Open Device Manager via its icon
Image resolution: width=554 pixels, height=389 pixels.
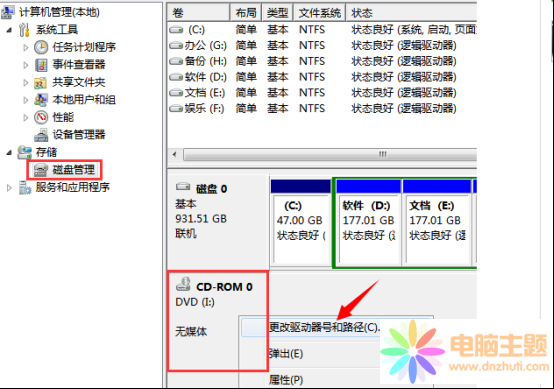pos(41,135)
